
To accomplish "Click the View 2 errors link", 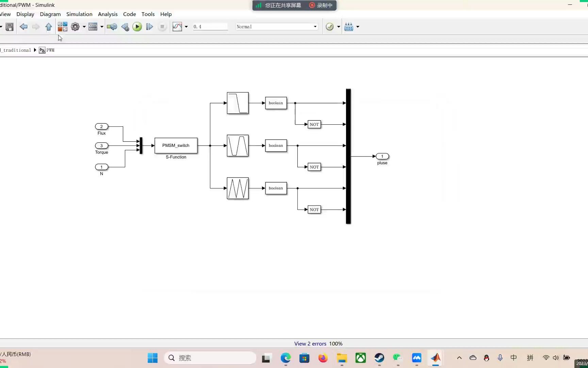I will click(310, 343).
